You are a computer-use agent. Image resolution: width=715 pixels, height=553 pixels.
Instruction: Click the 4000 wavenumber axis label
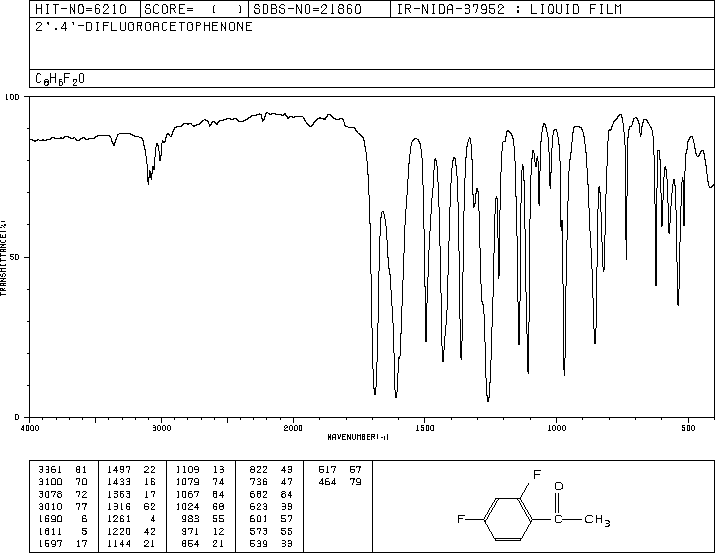[x=30, y=428]
